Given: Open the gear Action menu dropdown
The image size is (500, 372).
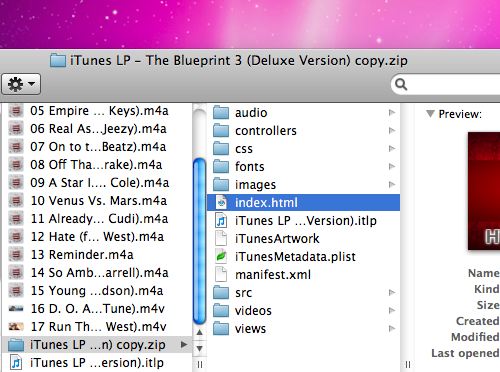Looking at the screenshot, I should (21, 84).
